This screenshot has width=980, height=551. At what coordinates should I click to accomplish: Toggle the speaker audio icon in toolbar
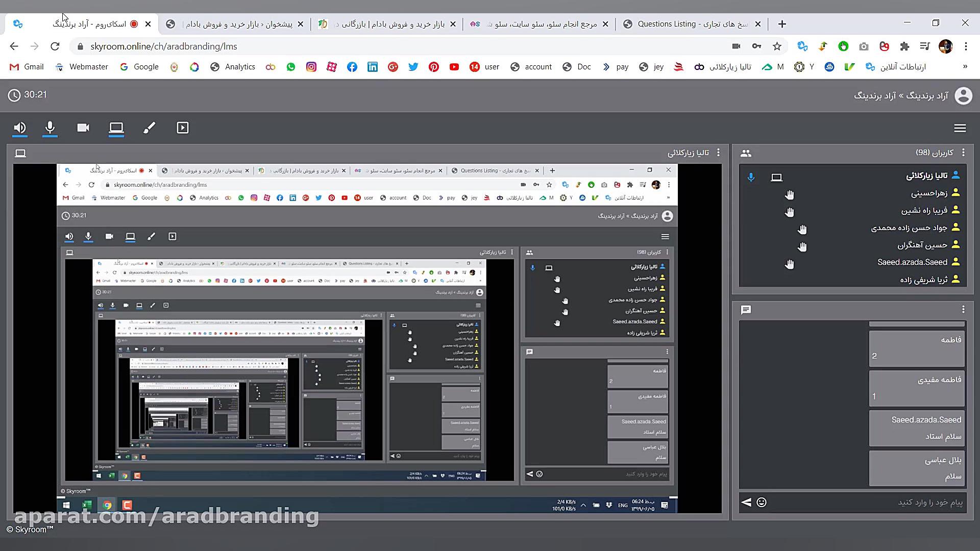20,128
